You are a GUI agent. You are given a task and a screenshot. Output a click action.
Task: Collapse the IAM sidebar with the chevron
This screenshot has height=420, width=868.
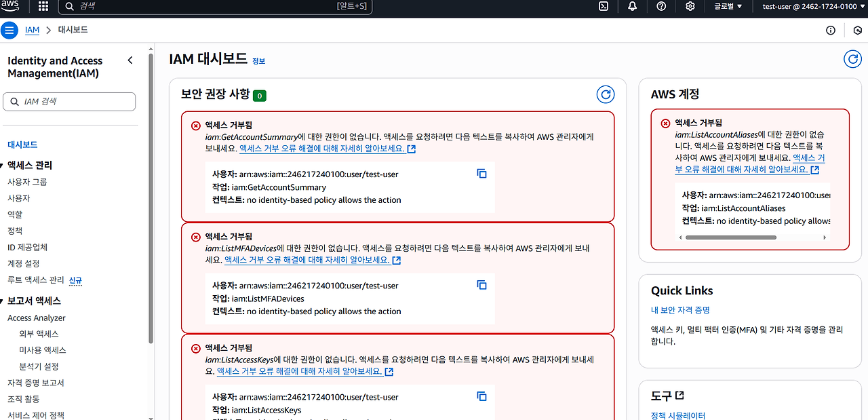(x=130, y=60)
